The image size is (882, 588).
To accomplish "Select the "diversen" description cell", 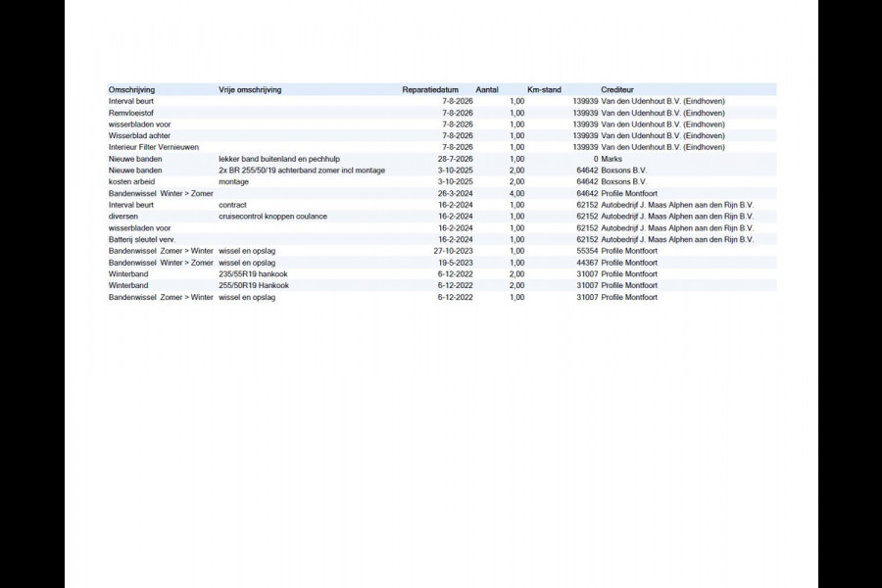I will (123, 217).
